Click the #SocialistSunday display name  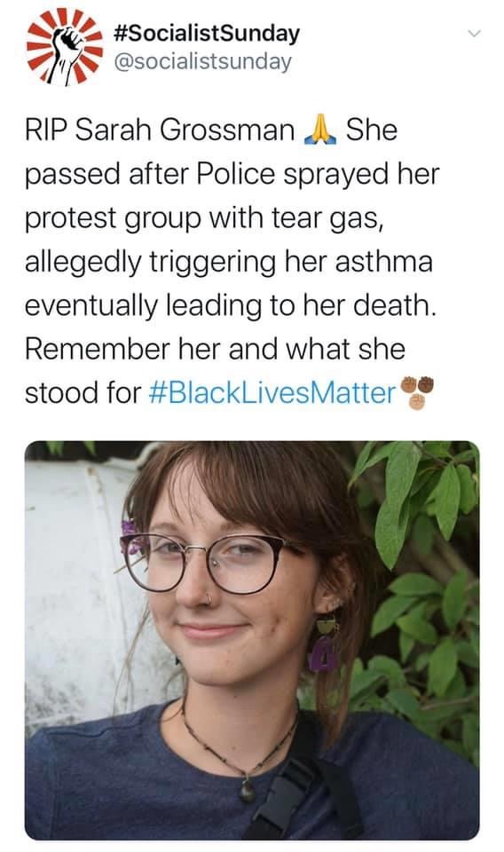coord(207,33)
